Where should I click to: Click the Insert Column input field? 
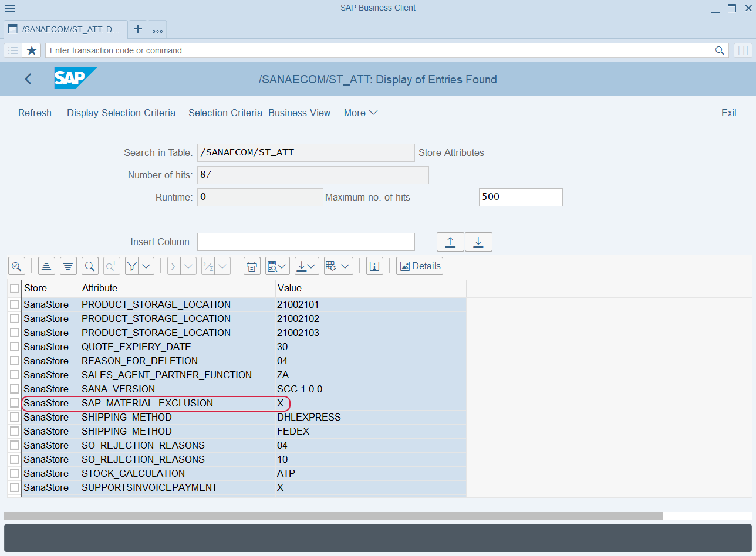[306, 242]
